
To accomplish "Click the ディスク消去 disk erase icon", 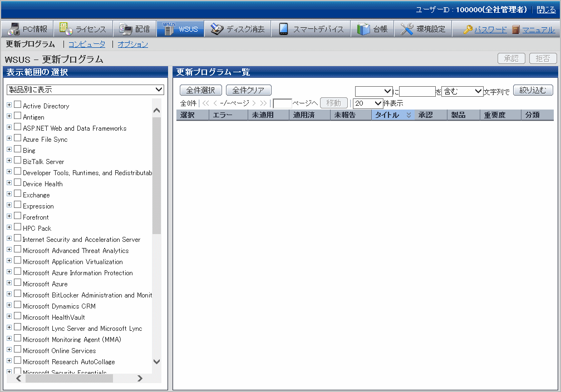I will [217, 29].
